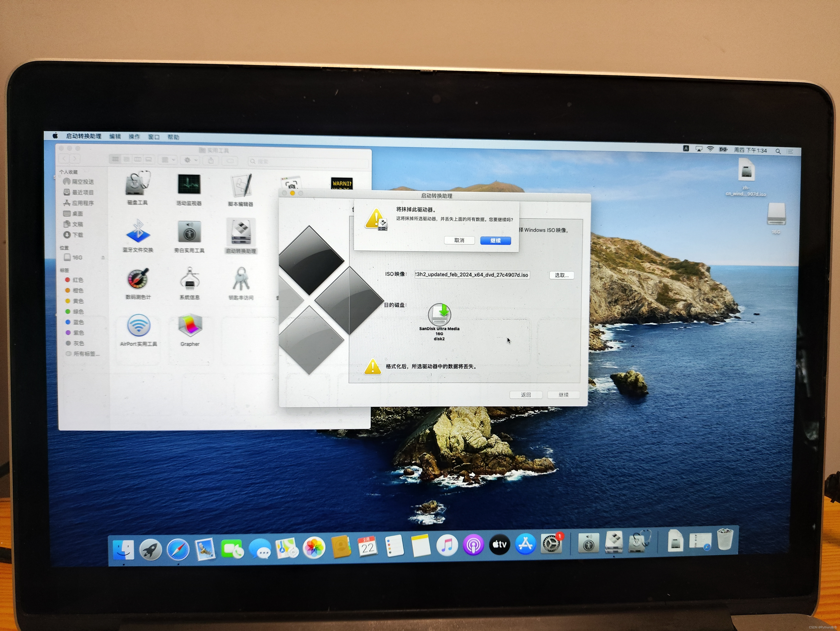Select 桌面 in Finder sidebar
The image size is (840, 631).
73,214
